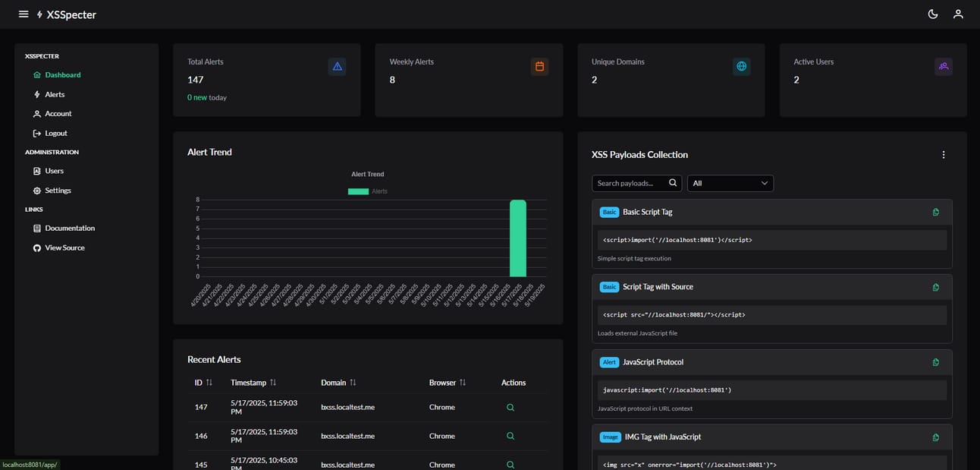Click bxss.localtest.me in alert row 146
The image size is (980, 470).
coord(347,436)
